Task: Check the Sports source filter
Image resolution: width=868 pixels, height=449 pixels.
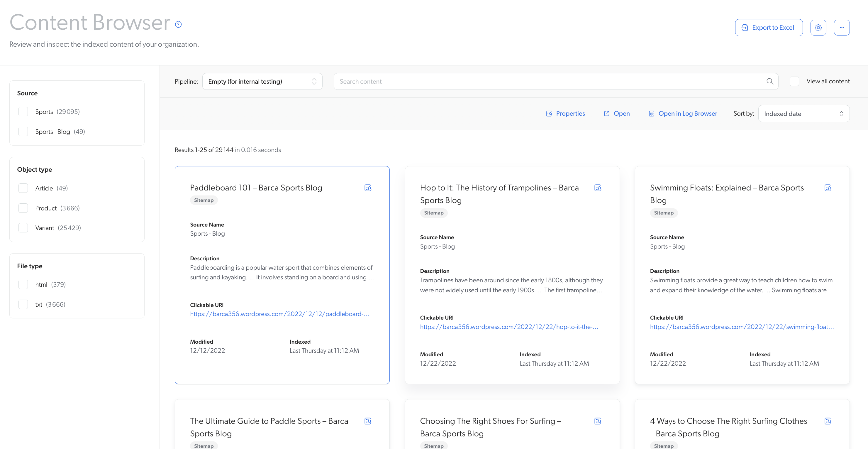Action: pos(23,112)
